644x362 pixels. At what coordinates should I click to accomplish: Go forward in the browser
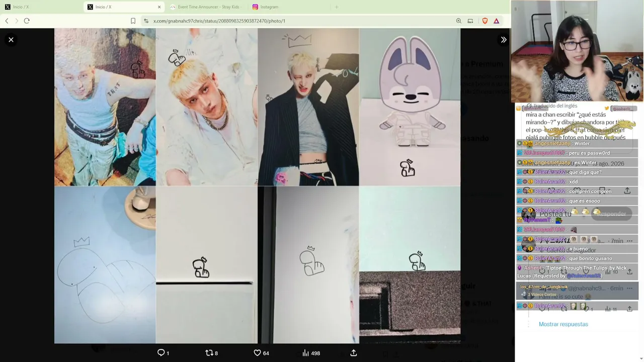pos(16,21)
